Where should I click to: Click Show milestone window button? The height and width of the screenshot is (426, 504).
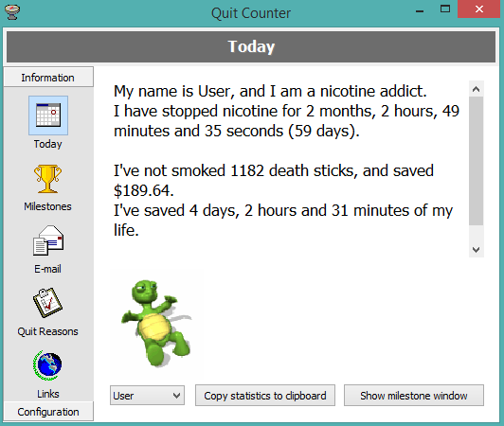(x=414, y=396)
